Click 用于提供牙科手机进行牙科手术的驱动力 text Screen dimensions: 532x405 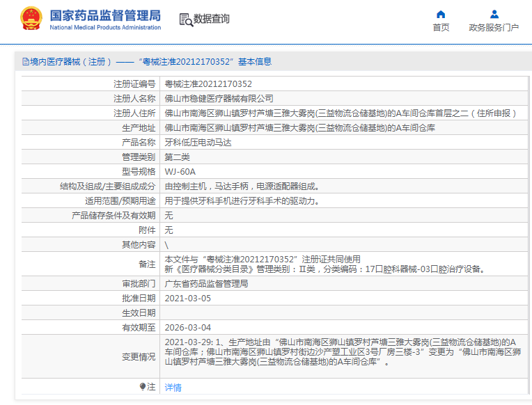pos(242,201)
